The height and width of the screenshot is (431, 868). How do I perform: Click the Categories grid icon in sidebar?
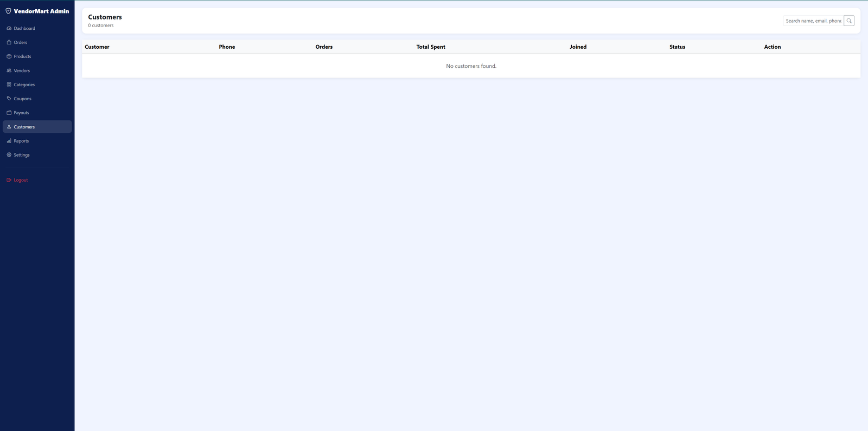click(x=9, y=85)
